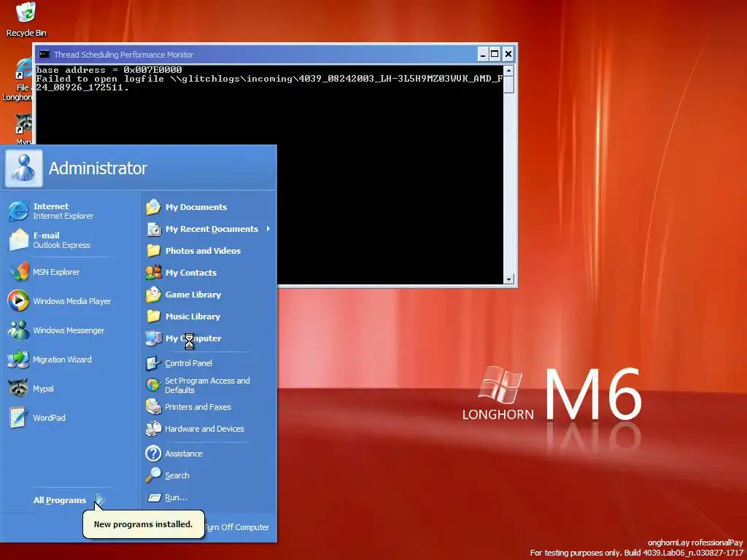The height and width of the screenshot is (560, 747).
Task: Click console window scroll up arrow
Action: 508,71
